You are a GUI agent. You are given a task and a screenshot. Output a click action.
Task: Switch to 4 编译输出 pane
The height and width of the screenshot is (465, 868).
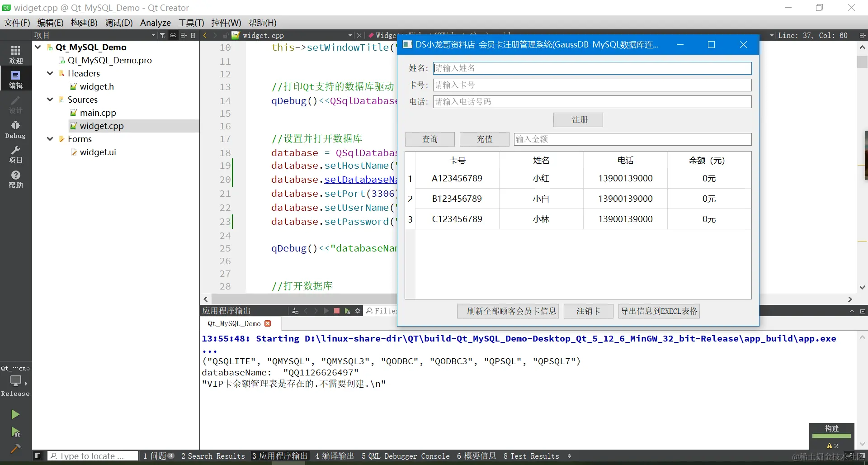[x=335, y=456]
